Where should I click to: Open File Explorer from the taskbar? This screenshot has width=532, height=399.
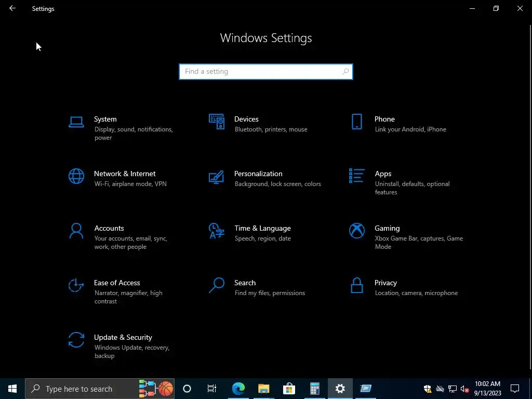point(263,389)
